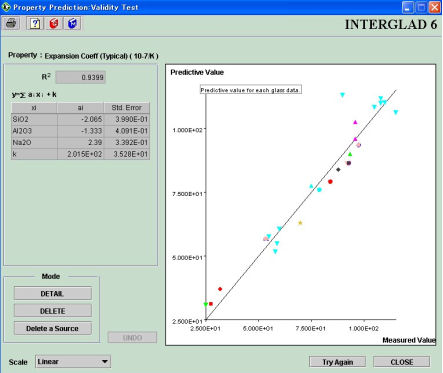Click the Delete a Source button
Image resolution: width=443 pixels, height=373 pixels.
point(53,328)
